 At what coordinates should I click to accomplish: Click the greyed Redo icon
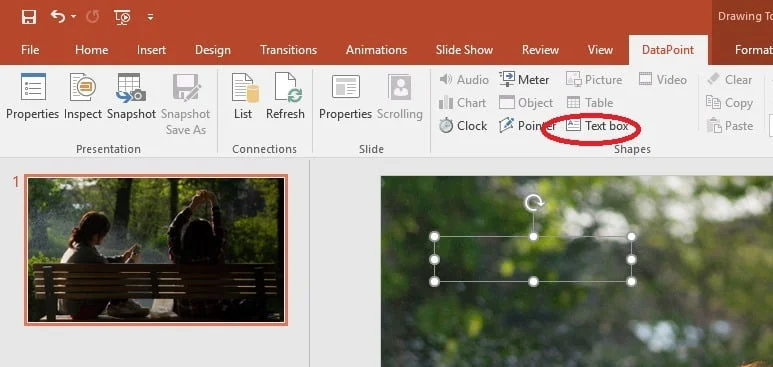pos(92,17)
